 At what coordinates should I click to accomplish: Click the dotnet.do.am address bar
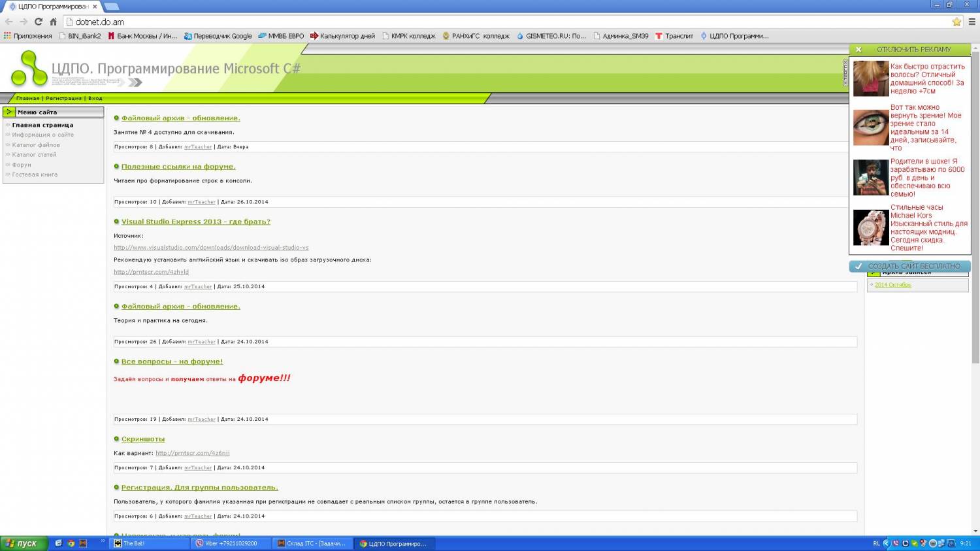point(510,22)
